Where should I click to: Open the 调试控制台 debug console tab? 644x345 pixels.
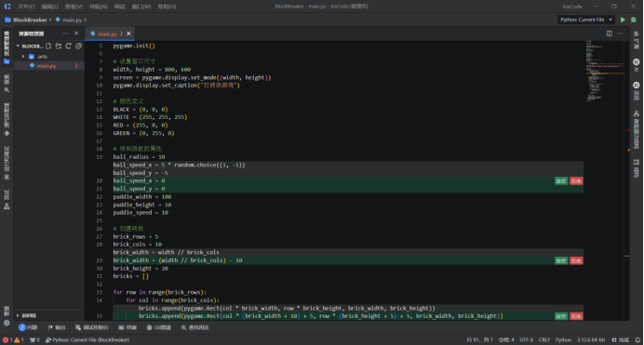pos(92,327)
